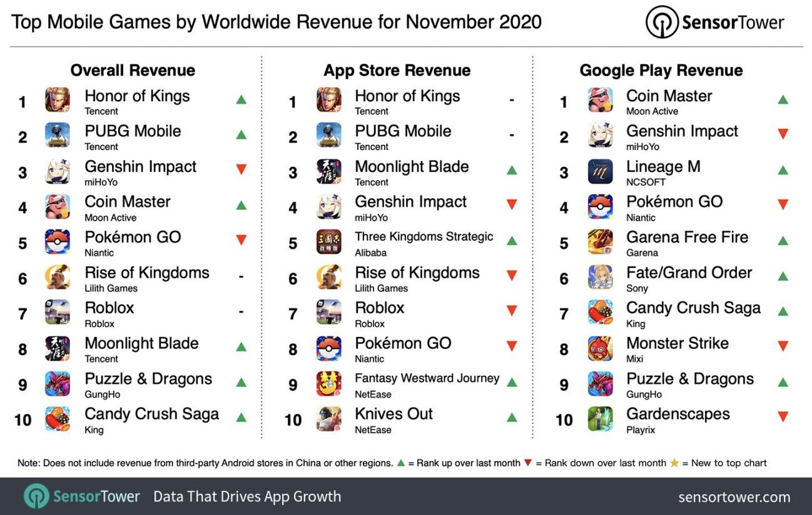Click the Gardenscapes game icon

click(600, 419)
